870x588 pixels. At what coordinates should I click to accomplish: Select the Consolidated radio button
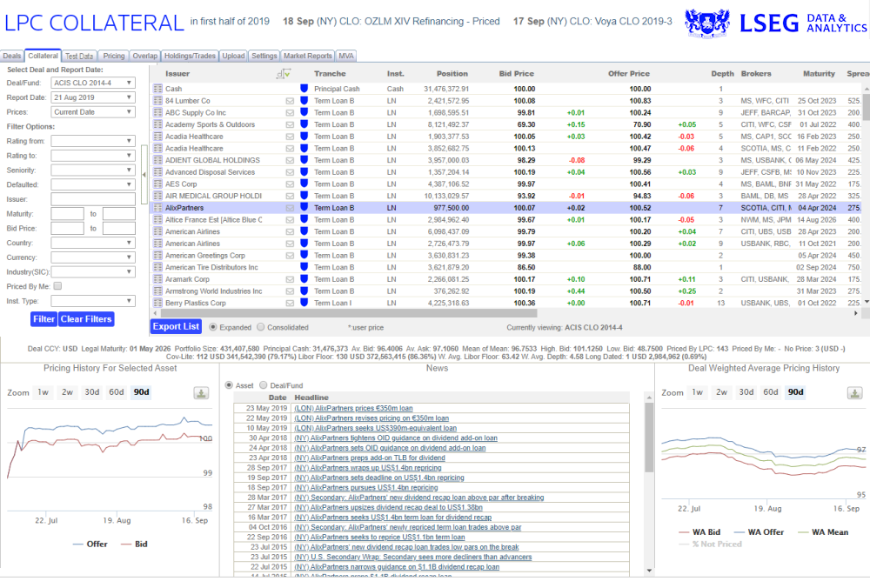[x=261, y=328]
